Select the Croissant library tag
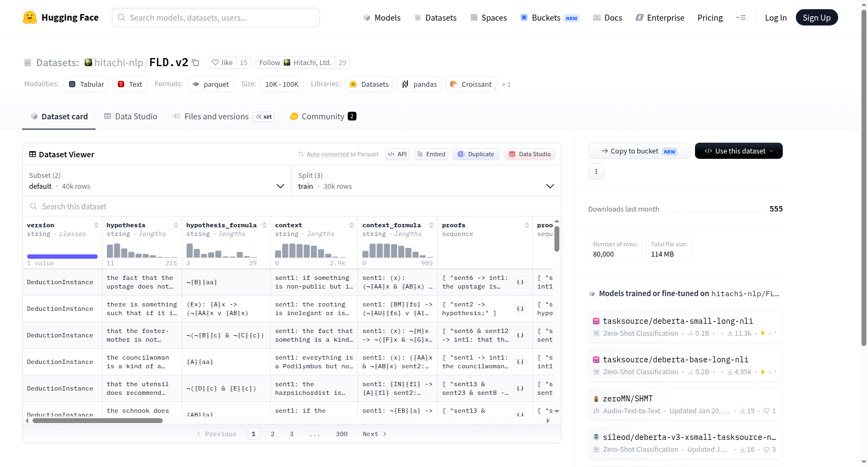Screen dimensions: 868x467 471,84
